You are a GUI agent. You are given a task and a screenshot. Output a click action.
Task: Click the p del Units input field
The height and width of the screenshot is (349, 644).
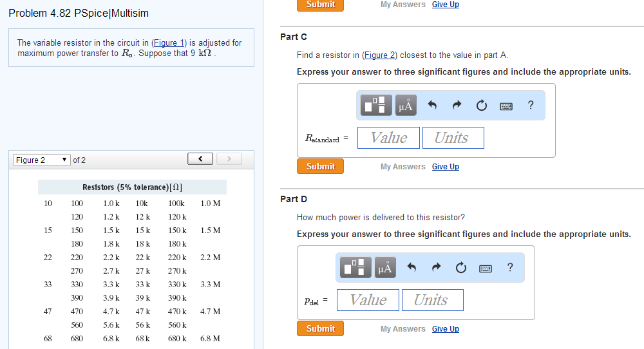(433, 299)
